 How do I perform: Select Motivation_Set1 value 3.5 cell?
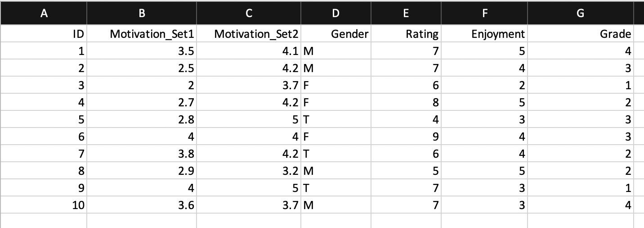coord(142,51)
